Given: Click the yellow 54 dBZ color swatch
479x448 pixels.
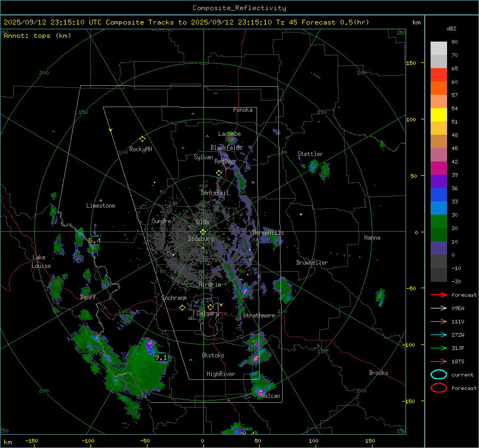Looking at the screenshot, I should pyautogui.click(x=439, y=115).
